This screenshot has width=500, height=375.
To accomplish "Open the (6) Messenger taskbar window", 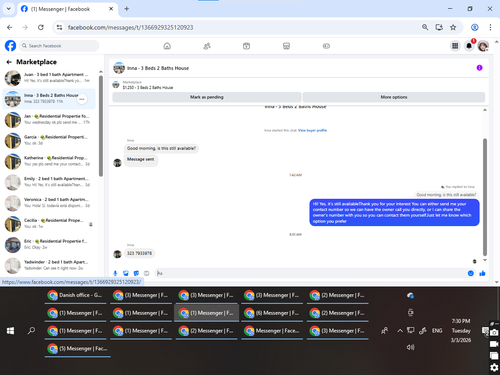I will tap(272, 313).
